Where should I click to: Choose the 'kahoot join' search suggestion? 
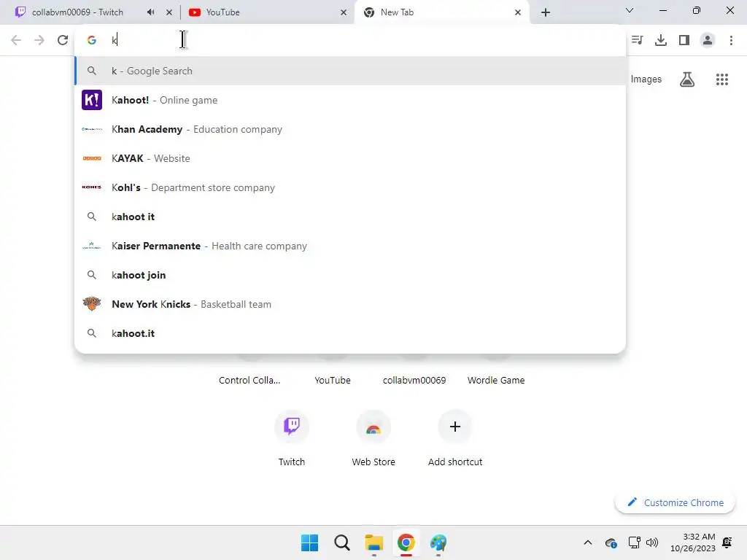350,275
